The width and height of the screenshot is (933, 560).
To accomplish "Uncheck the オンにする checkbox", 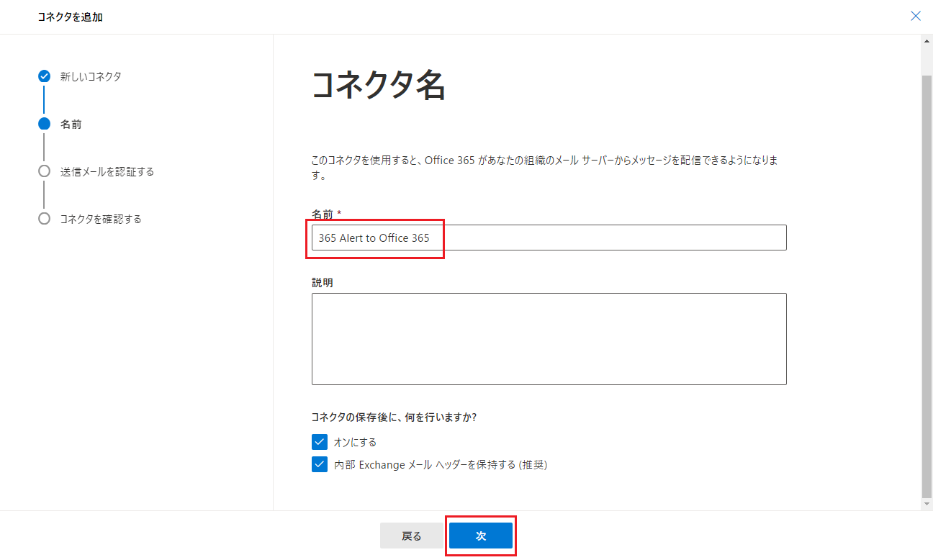I will [320, 442].
